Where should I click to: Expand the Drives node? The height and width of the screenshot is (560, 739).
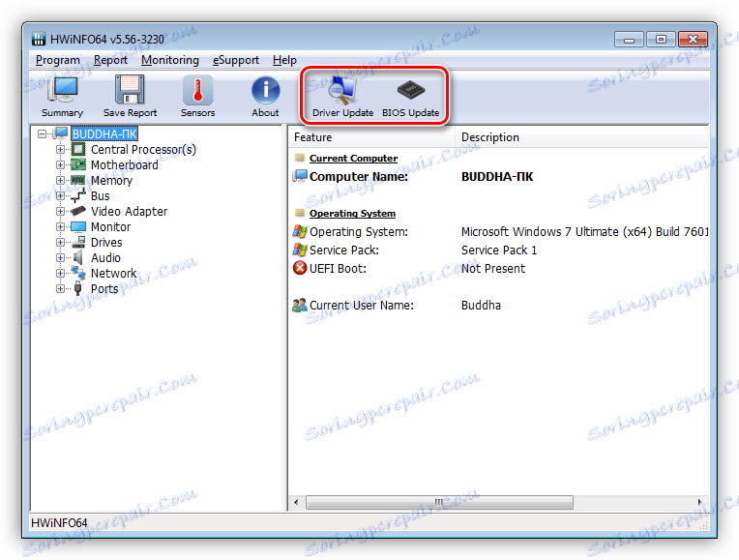pyautogui.click(x=60, y=243)
